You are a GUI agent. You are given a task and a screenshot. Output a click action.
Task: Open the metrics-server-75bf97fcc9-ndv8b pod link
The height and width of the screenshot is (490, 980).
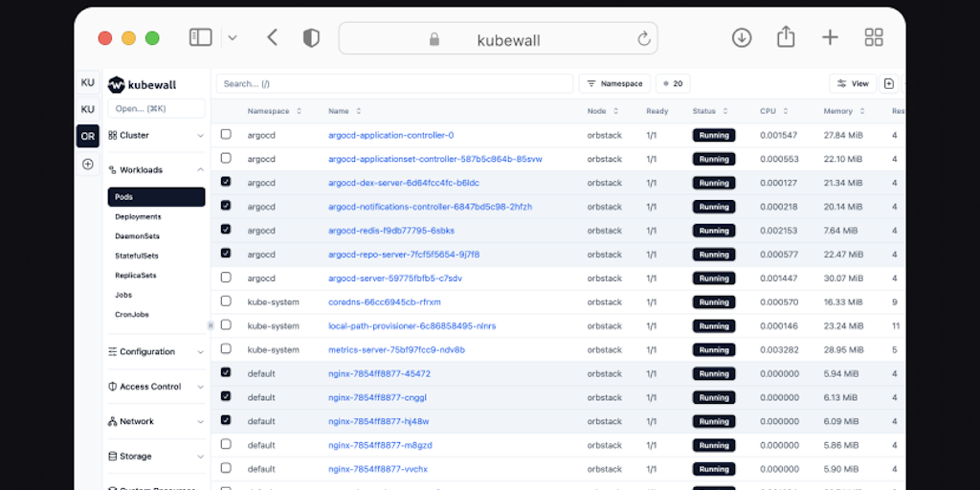(396, 349)
